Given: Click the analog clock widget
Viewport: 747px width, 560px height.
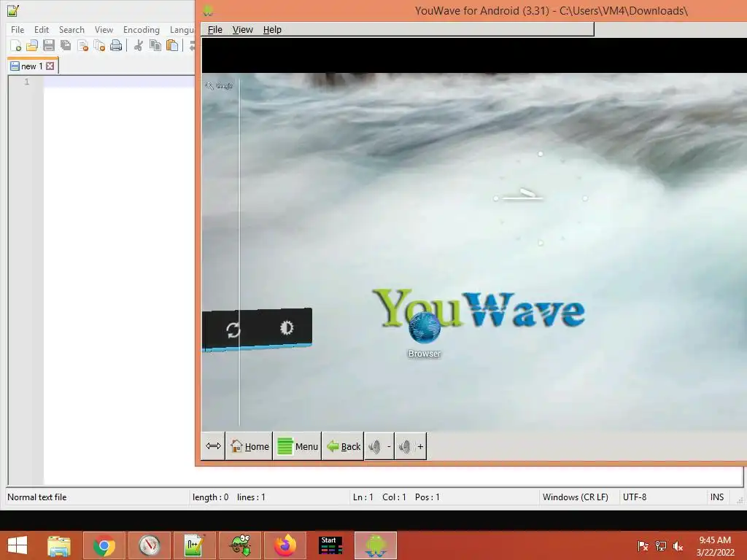Looking at the screenshot, I should click(x=541, y=198).
